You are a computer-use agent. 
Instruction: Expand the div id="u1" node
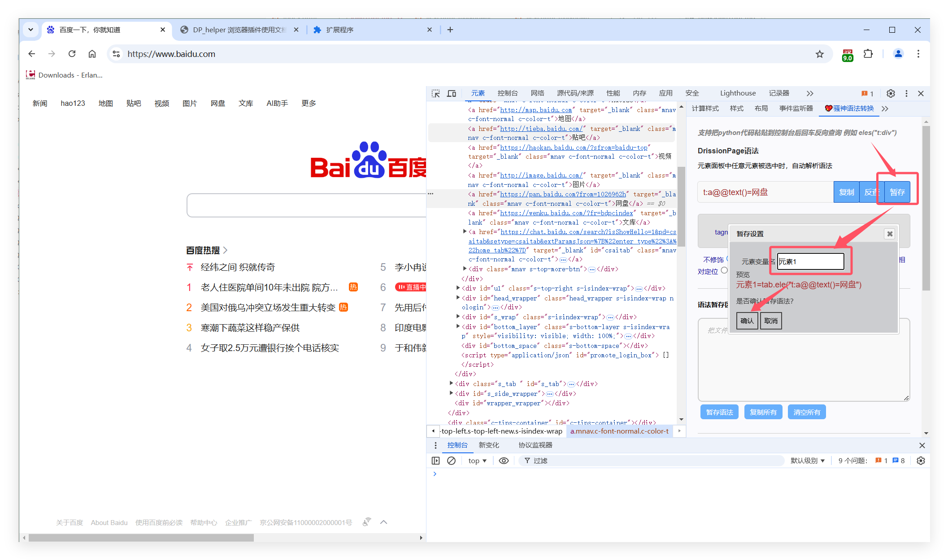tap(458, 288)
